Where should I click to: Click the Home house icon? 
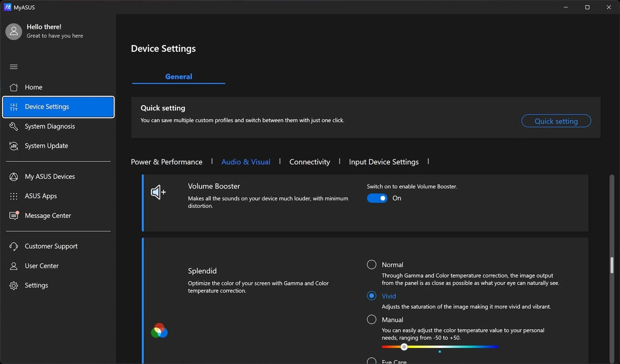point(14,87)
